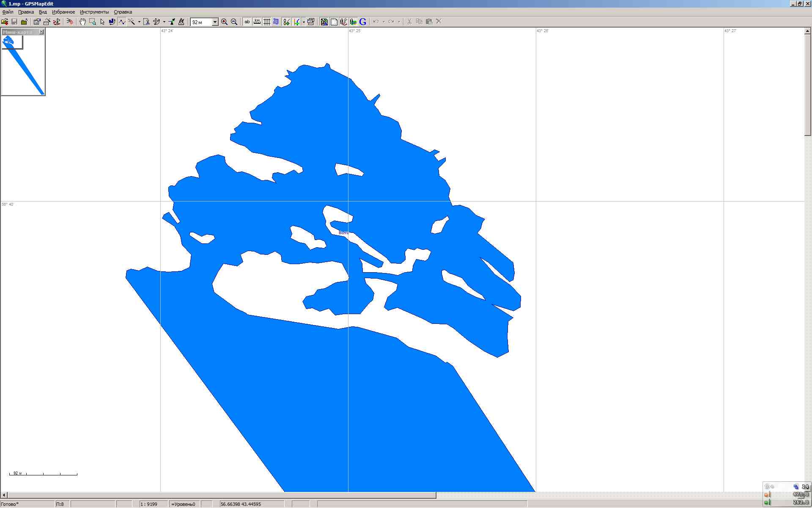Image resolution: width=812 pixels, height=508 pixels.
Task: Expand the transform tool dropdown arrow
Action: point(164,22)
